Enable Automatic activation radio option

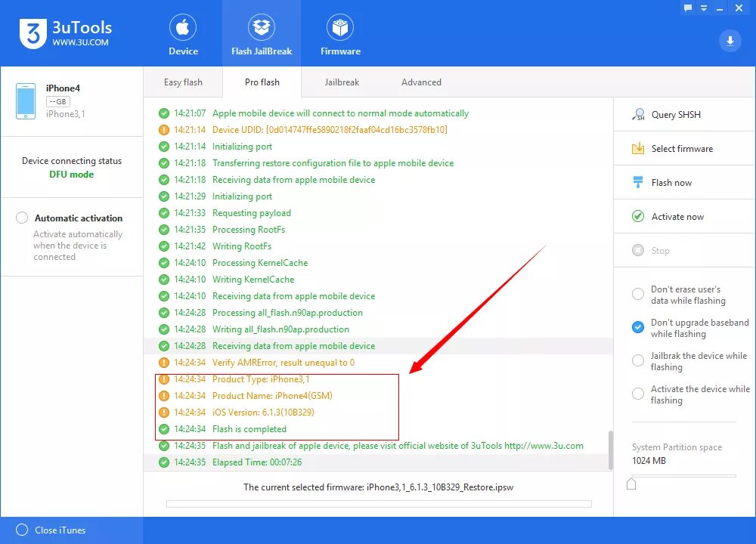click(x=22, y=218)
